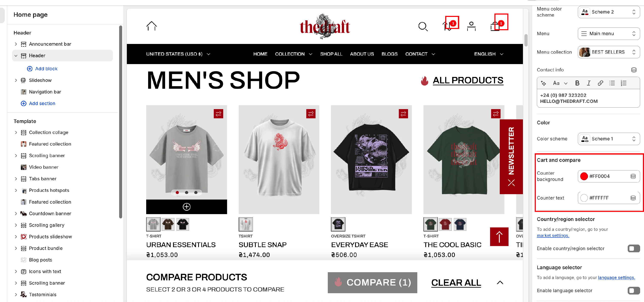
Task: Open the Menu color scheme dropdown
Action: pos(609,12)
